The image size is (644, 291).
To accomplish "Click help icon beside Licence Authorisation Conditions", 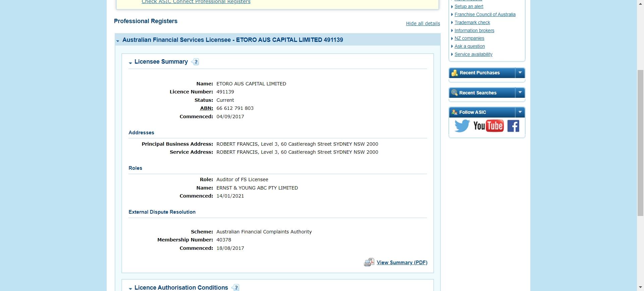I will coord(235,288).
